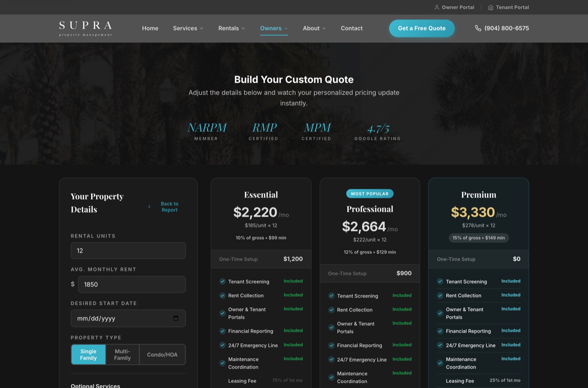Click the Rental Units input field

pos(128,251)
